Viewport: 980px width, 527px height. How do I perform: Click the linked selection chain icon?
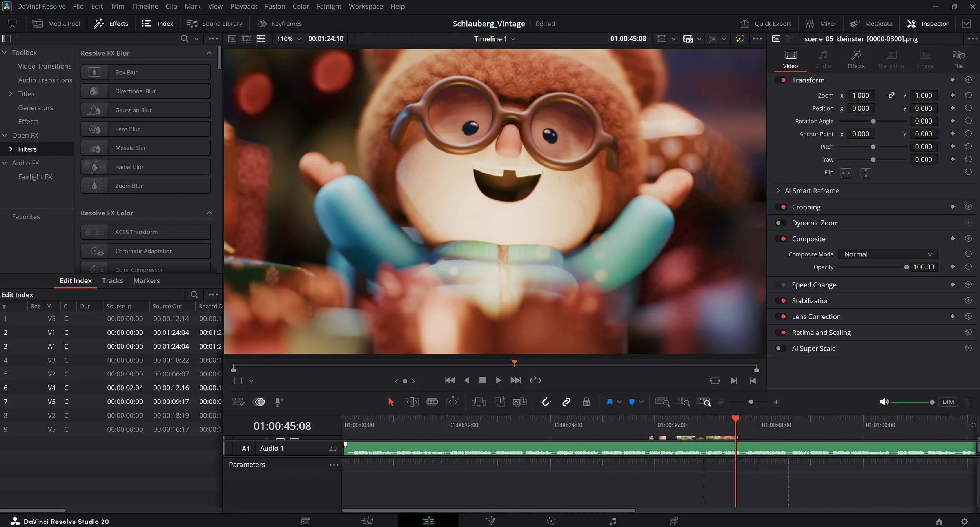(x=566, y=402)
